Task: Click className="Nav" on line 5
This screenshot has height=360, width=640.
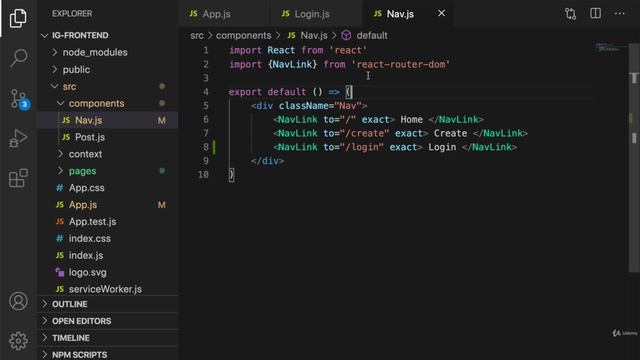Action: pos(320,106)
